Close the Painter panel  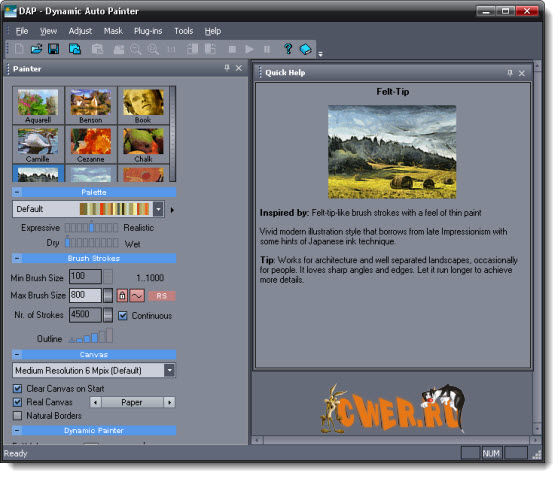click(x=239, y=68)
